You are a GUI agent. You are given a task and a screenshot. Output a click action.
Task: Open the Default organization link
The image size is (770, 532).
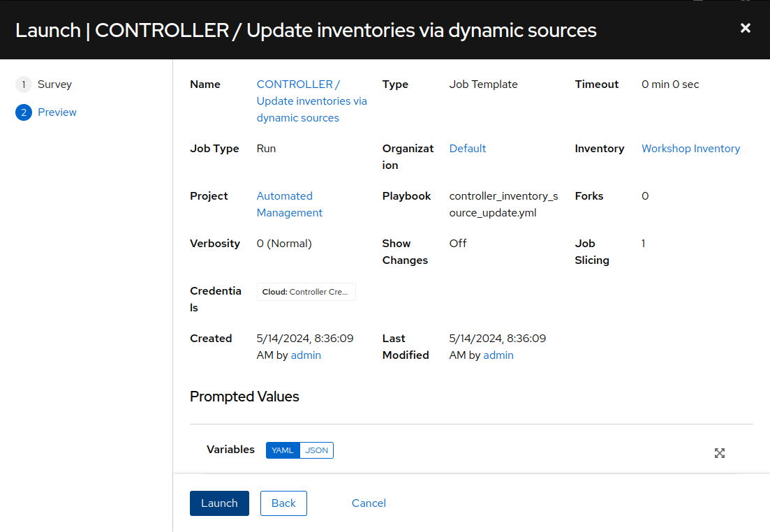pyautogui.click(x=468, y=148)
